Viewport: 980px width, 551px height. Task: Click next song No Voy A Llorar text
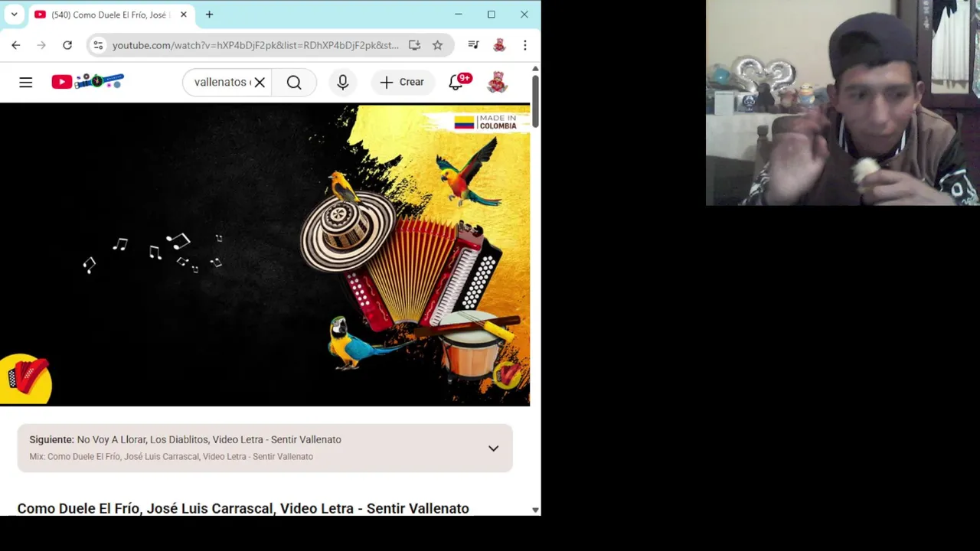click(x=209, y=439)
